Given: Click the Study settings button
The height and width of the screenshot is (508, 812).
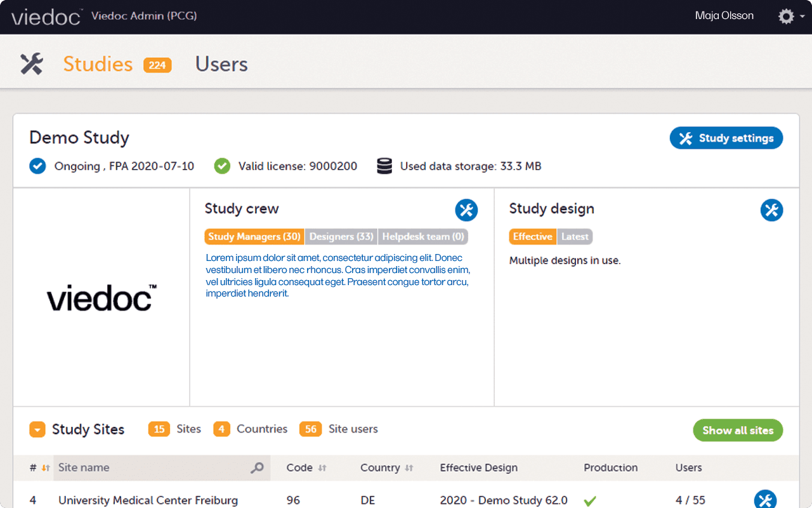Looking at the screenshot, I should click(726, 138).
